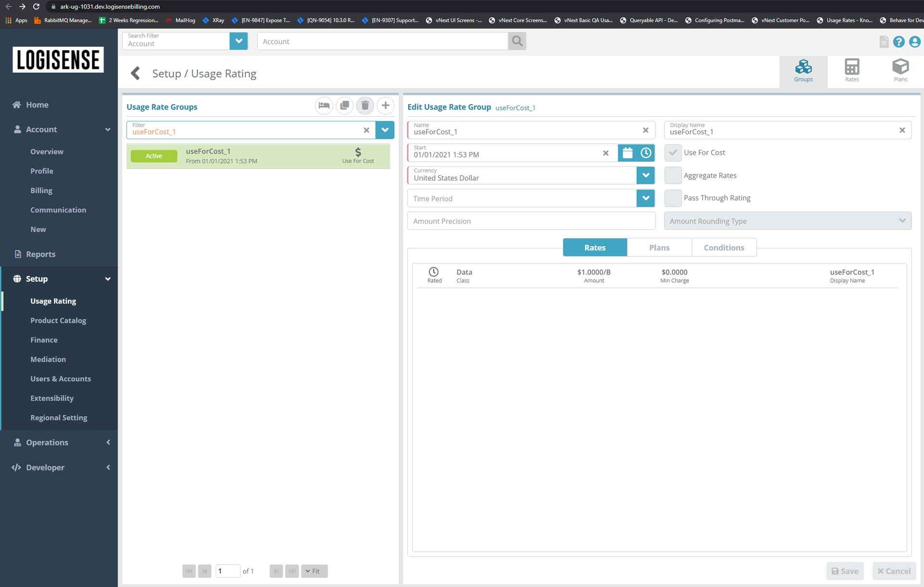Click the add usage rate group plus icon

point(385,105)
